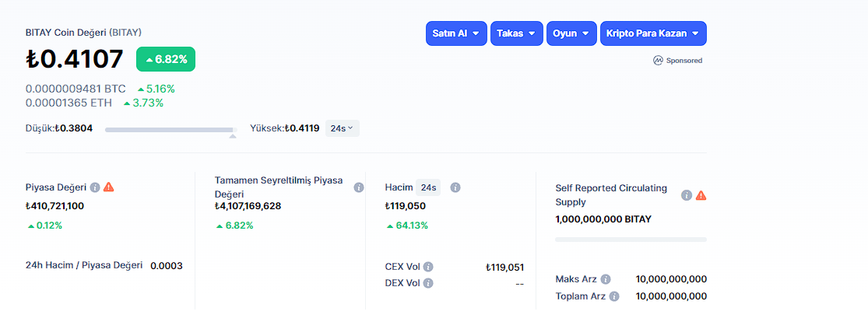The width and height of the screenshot is (868, 322).
Task: Click the Yüksek ₺0.4119 value
Action: pos(302,128)
